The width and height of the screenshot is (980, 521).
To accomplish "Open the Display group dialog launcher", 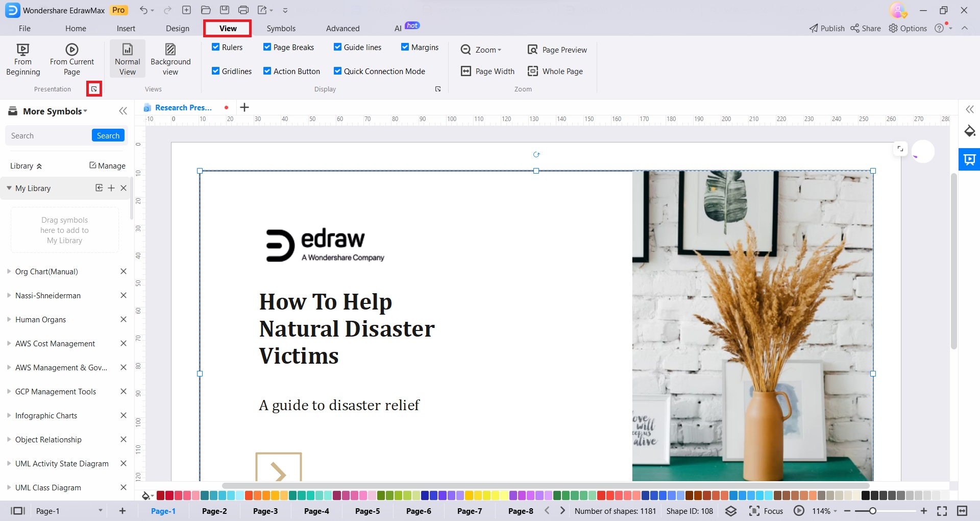I will pyautogui.click(x=438, y=89).
